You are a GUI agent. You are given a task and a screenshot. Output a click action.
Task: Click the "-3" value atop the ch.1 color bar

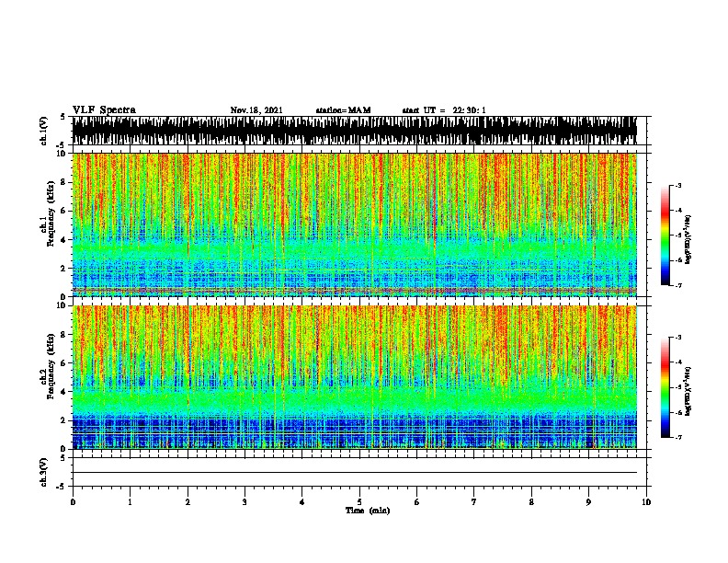(677, 186)
